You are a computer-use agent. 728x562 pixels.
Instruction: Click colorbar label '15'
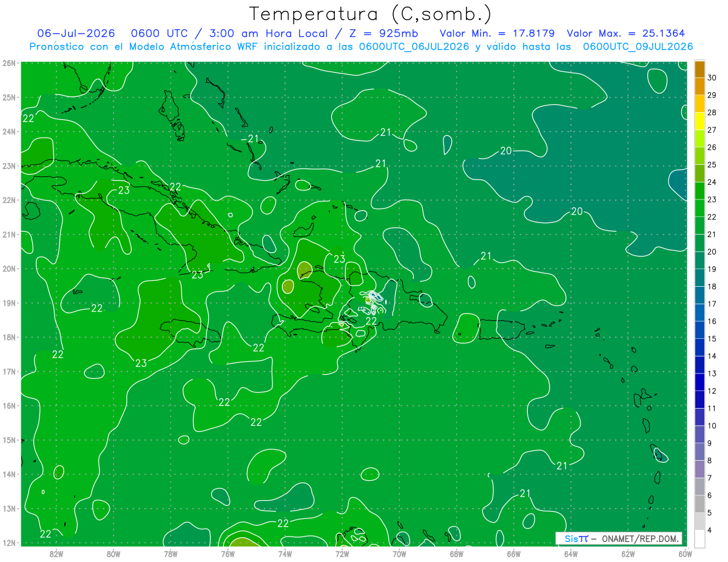(712, 338)
